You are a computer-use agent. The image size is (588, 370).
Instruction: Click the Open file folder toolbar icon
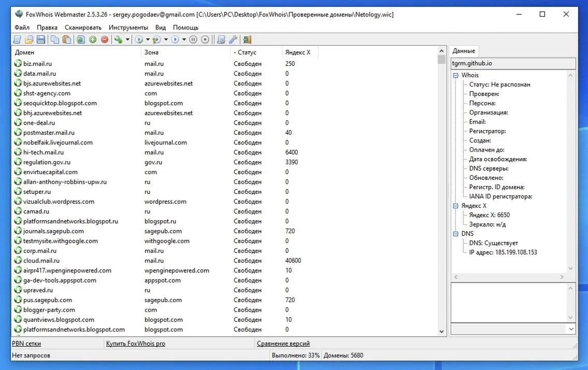[x=29, y=39]
